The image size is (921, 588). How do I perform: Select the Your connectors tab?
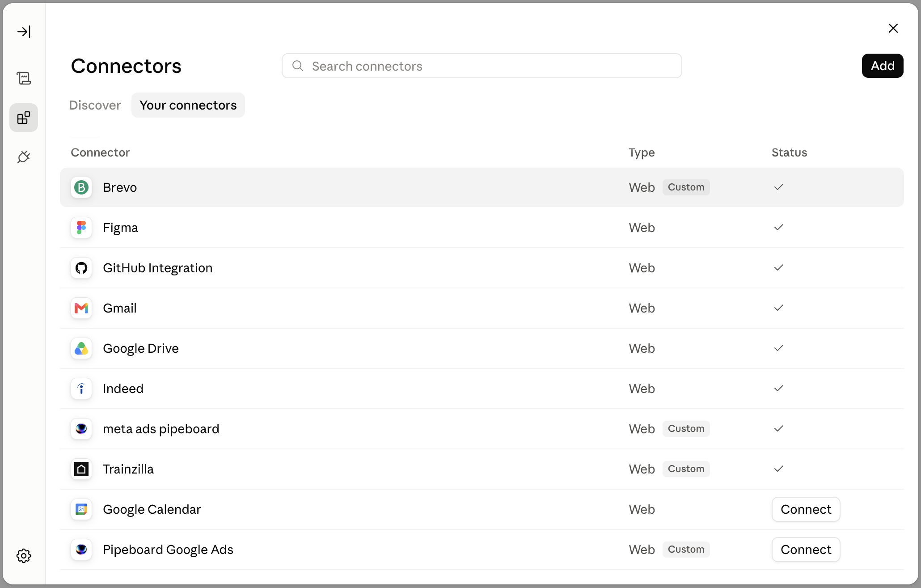[x=188, y=105]
